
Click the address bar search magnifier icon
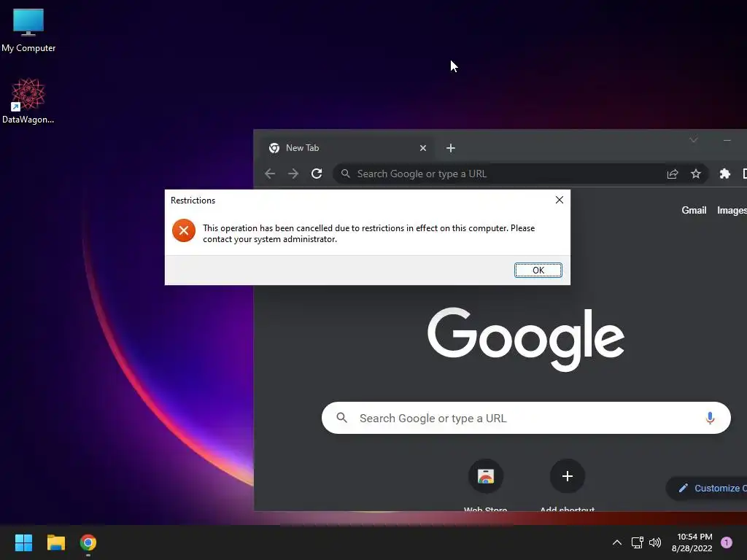[346, 174]
